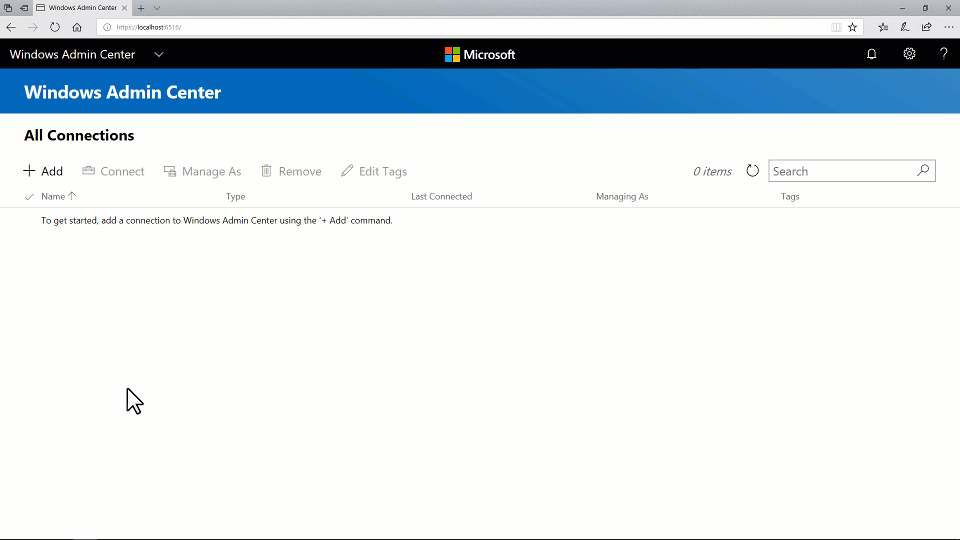Reload the page with the browser refresh button
The width and height of the screenshot is (960, 540).
click(55, 27)
